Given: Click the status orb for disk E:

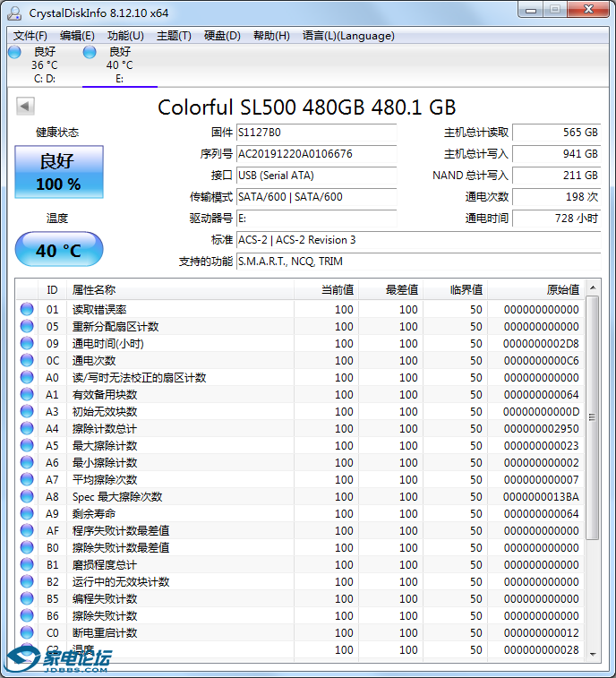Looking at the screenshot, I should (90, 52).
